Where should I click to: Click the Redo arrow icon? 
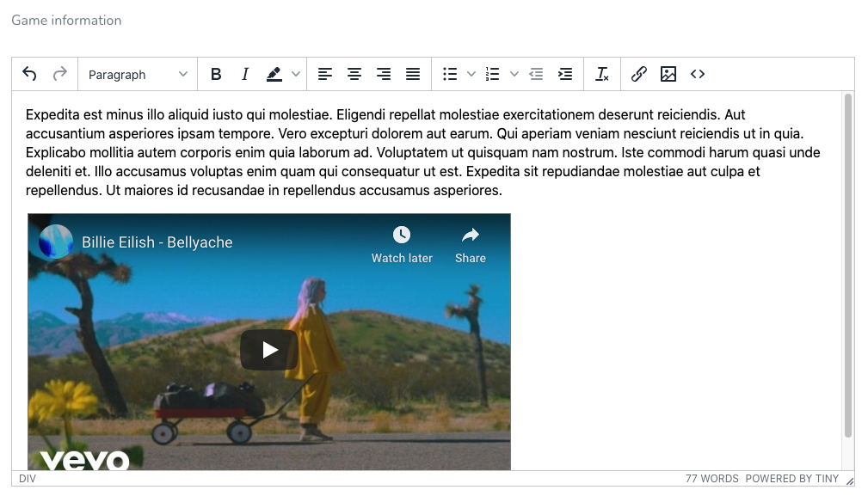tap(59, 75)
